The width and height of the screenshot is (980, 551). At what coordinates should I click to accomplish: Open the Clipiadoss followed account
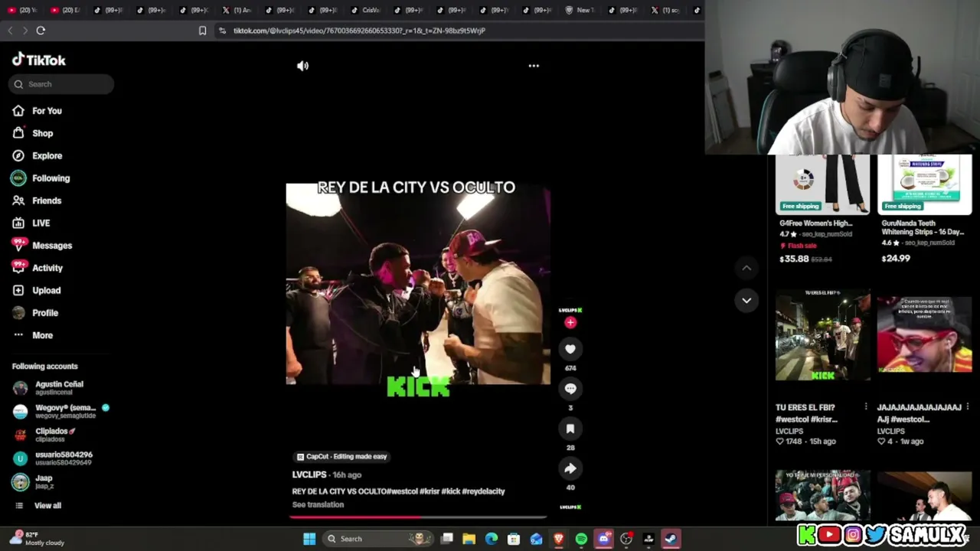pos(44,435)
